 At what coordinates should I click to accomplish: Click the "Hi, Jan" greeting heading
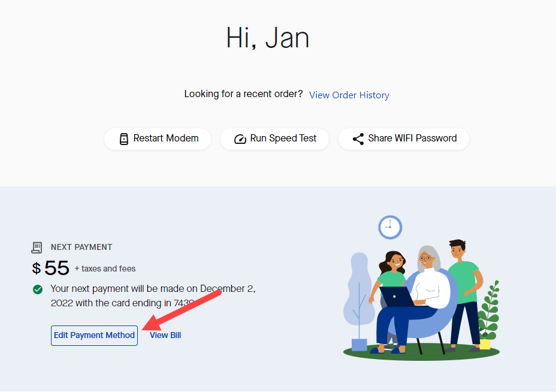268,38
